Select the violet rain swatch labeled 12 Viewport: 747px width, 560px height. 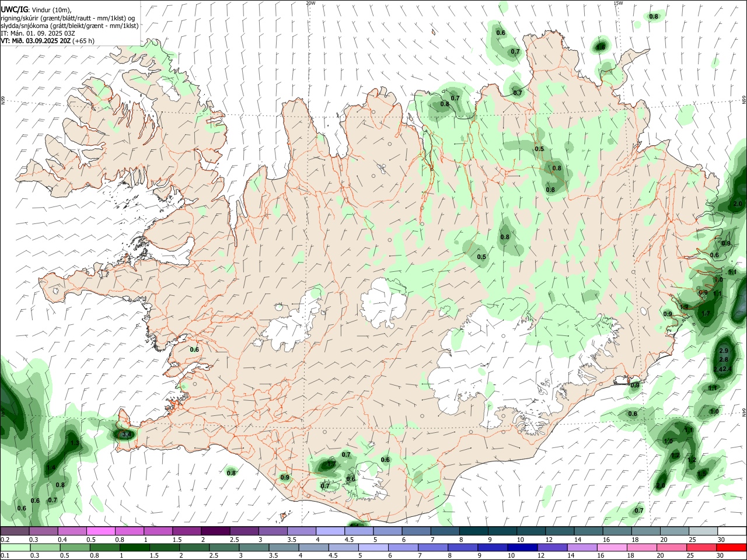pyautogui.click(x=551, y=547)
